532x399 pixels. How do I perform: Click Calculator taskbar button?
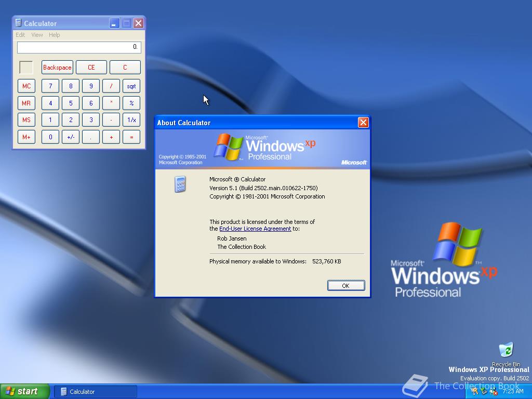pyautogui.click(x=96, y=392)
